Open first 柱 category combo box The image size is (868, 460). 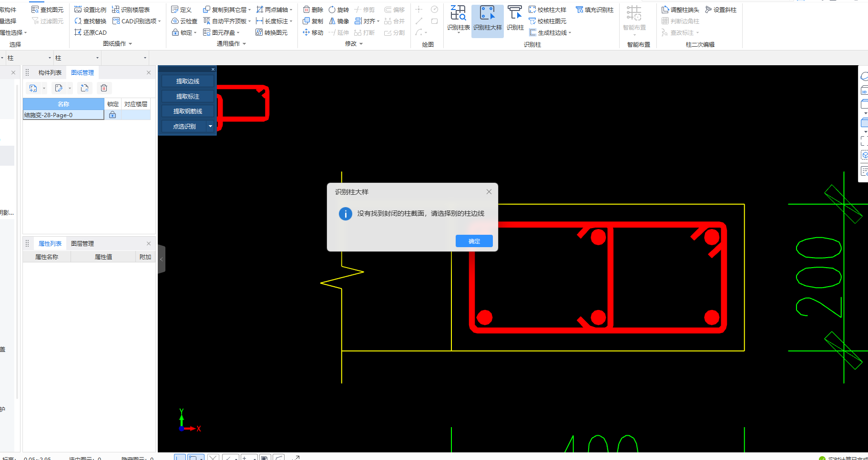point(29,58)
